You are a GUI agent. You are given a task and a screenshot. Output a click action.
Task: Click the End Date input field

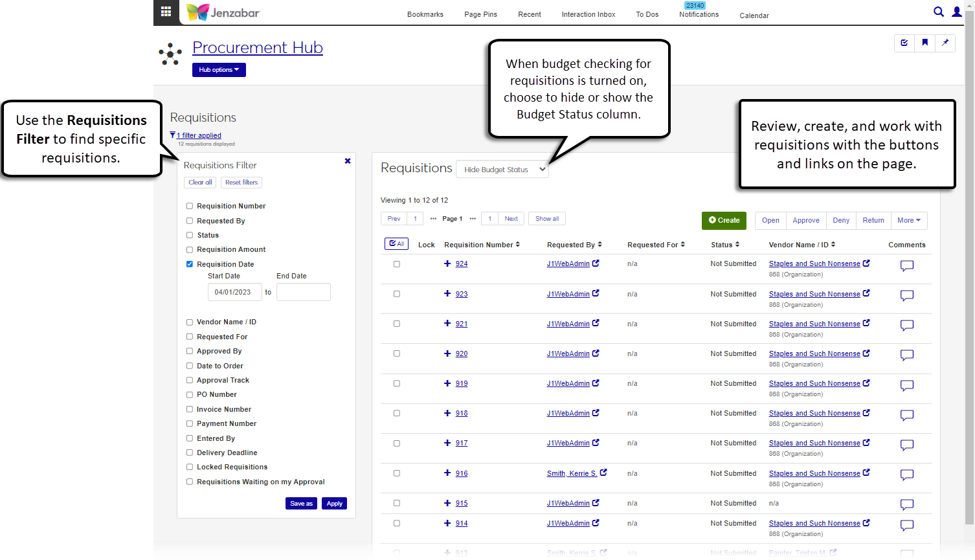pos(303,292)
